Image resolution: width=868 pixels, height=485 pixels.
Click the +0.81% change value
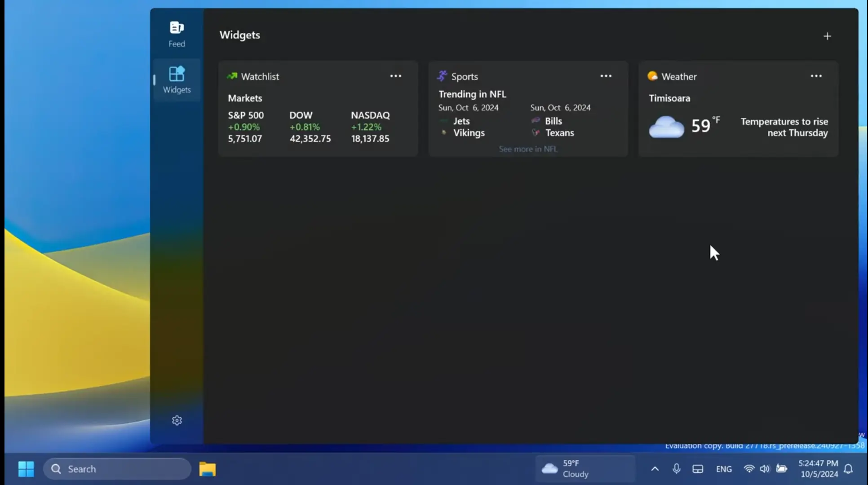pyautogui.click(x=305, y=127)
